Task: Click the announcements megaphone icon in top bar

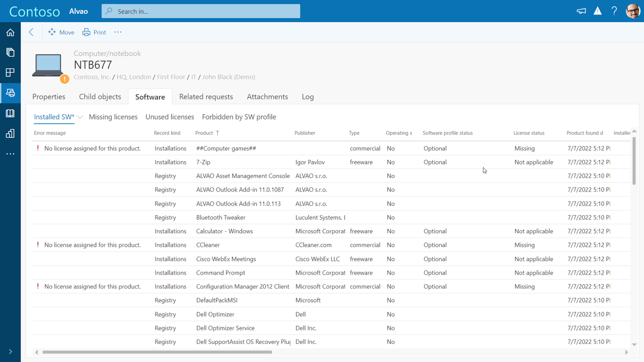Action: pyautogui.click(x=581, y=11)
